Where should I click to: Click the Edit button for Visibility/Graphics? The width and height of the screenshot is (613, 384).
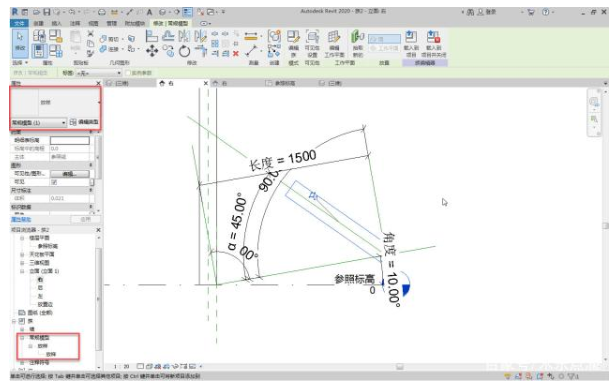tap(70, 174)
